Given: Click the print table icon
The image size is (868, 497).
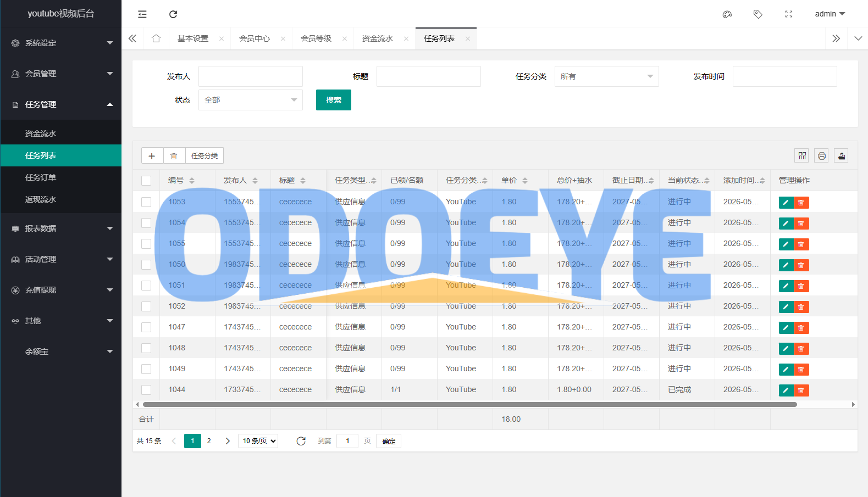Looking at the screenshot, I should tap(822, 156).
